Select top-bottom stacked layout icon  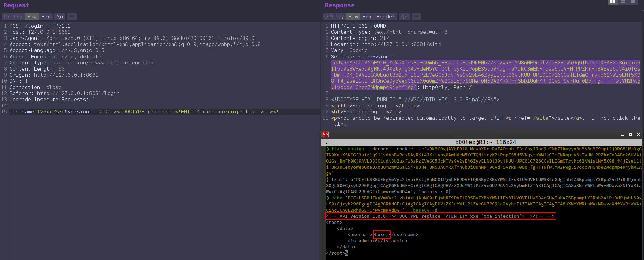[623, 2]
